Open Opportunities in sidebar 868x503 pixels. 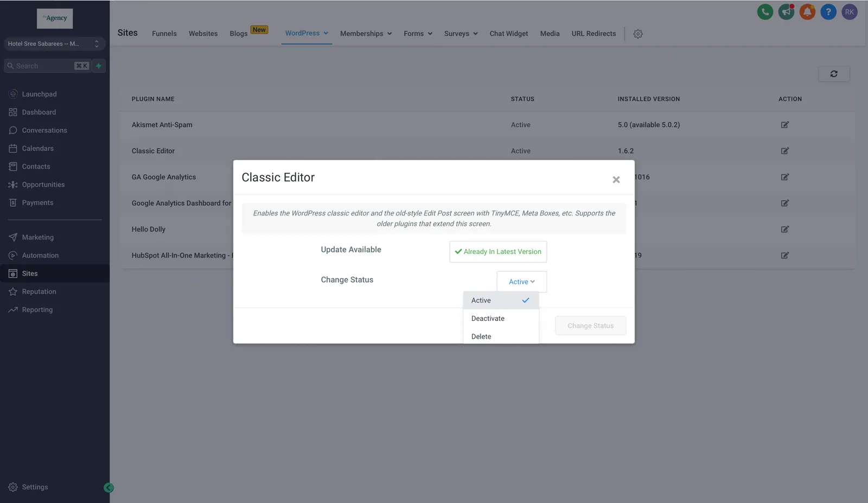(43, 184)
